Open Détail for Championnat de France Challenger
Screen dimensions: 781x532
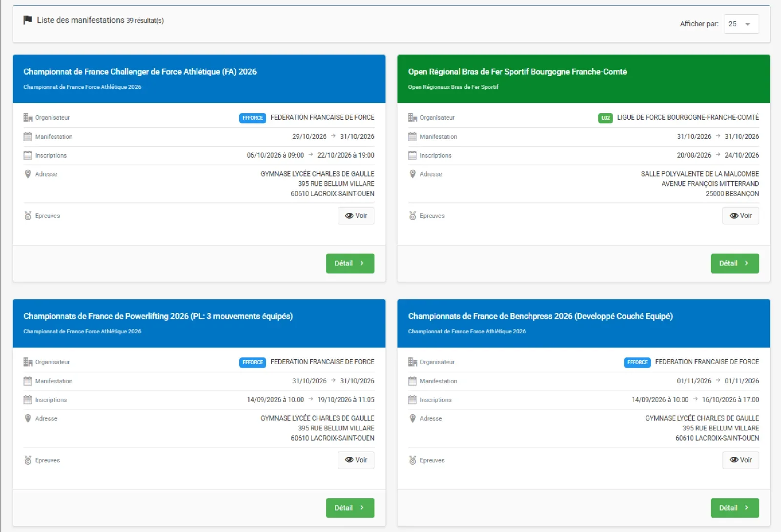pos(350,264)
